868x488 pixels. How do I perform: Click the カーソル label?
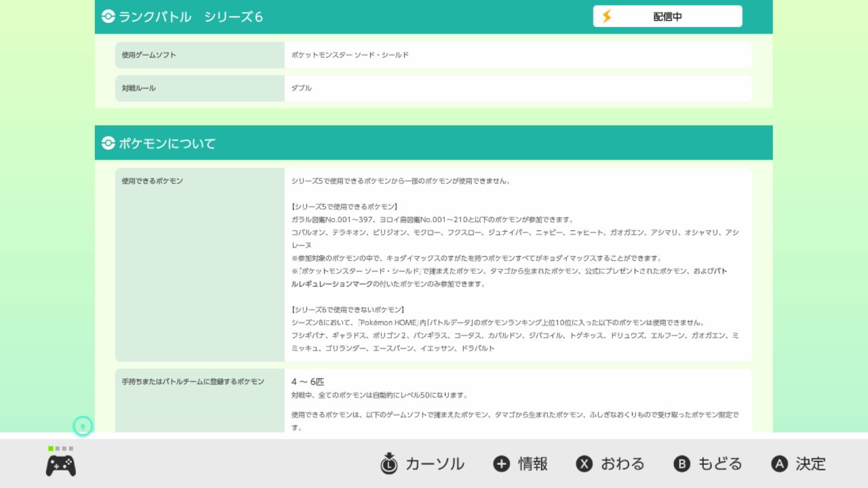tap(435, 464)
